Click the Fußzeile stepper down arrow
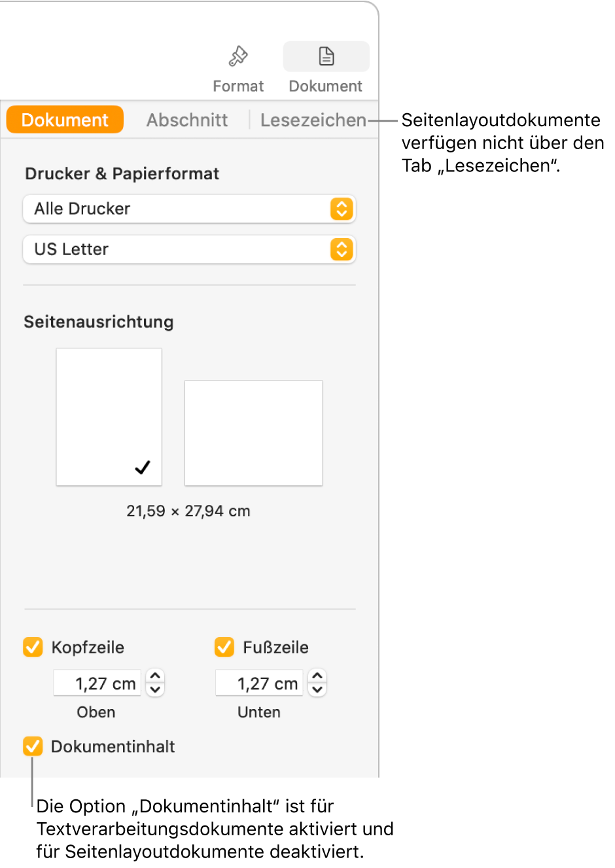The width and height of the screenshot is (615, 868). [317, 688]
